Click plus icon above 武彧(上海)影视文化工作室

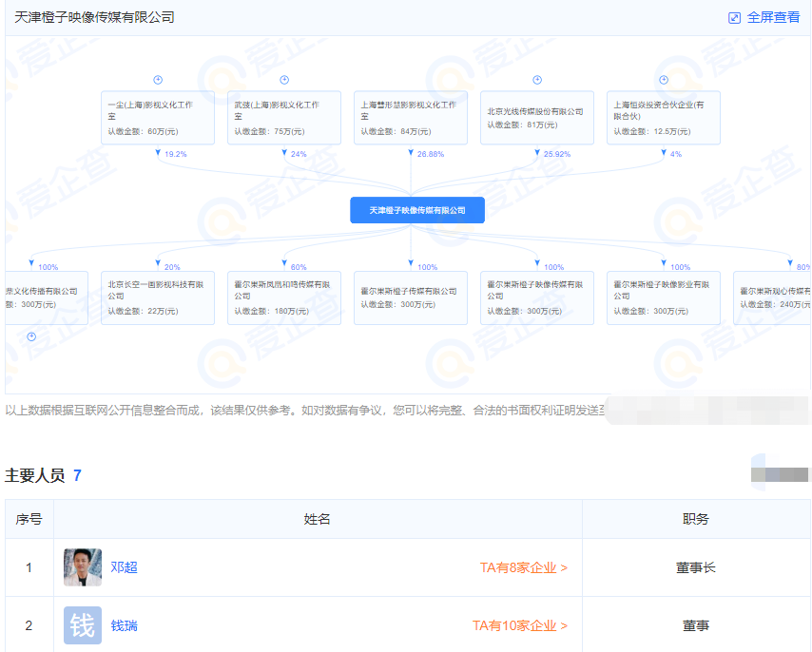coord(282,80)
